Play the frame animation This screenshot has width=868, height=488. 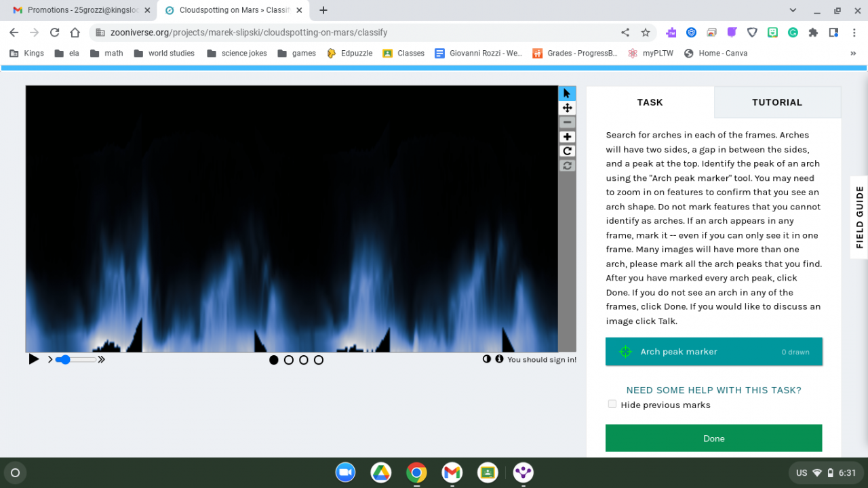point(34,359)
